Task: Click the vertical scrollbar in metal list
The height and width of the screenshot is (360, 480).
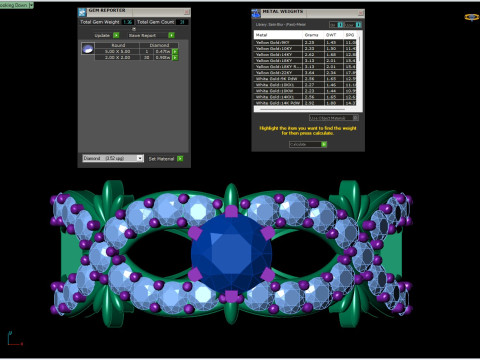Action: [x=359, y=49]
